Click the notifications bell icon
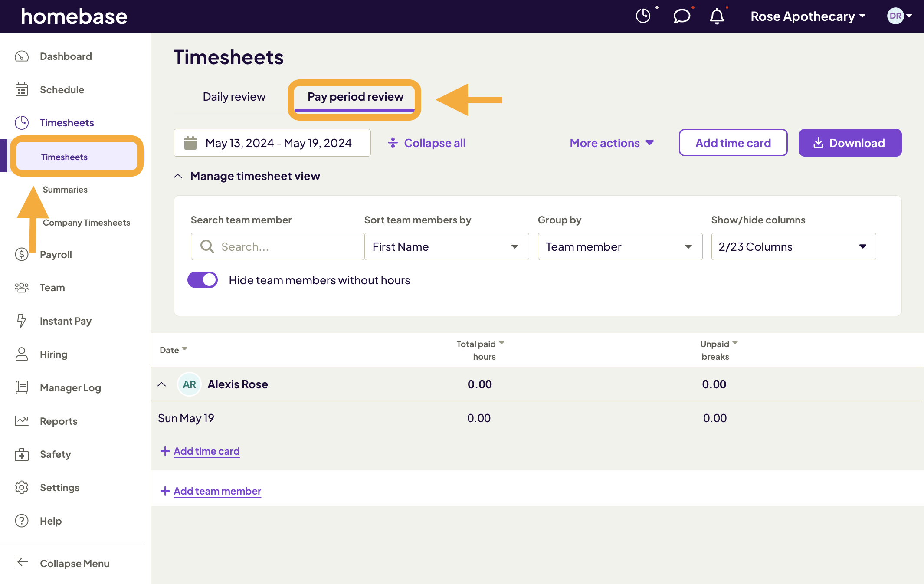The width and height of the screenshot is (924, 584). pos(717,16)
